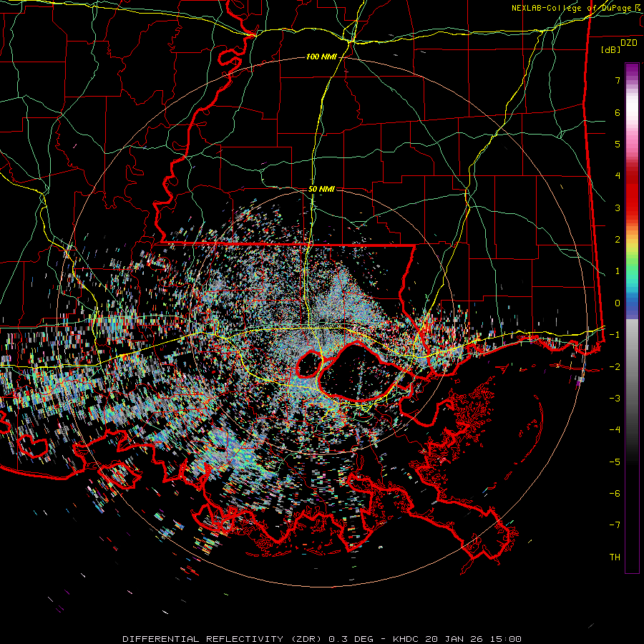Click the 0 value on the color scale
The image size is (644, 644).
click(x=618, y=303)
